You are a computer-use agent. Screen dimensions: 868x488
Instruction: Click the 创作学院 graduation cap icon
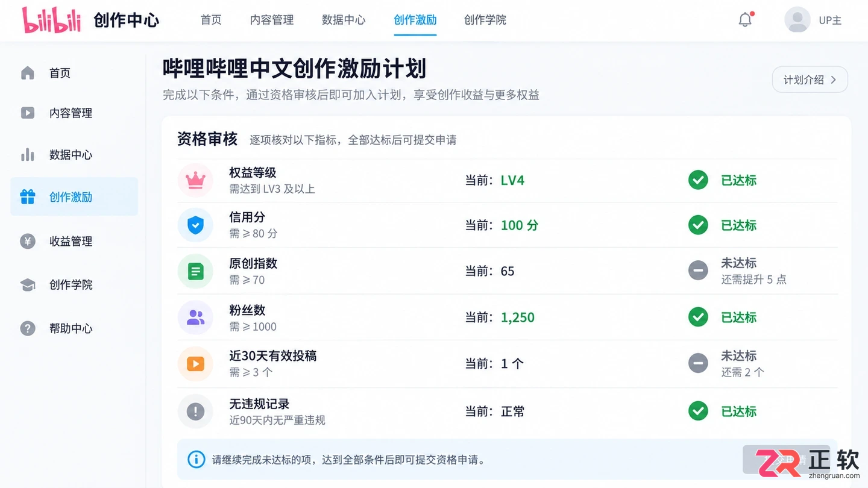[x=28, y=285]
